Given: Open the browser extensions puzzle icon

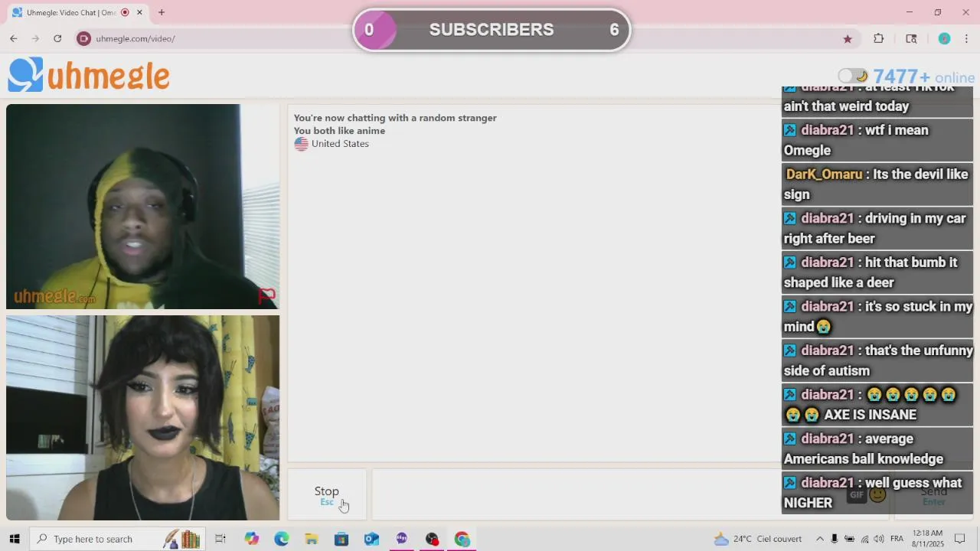Looking at the screenshot, I should tap(879, 38).
